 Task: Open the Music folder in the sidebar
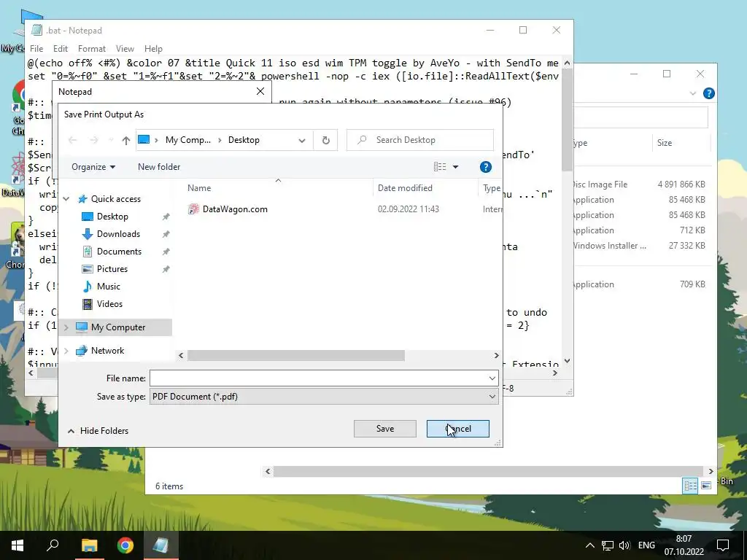(x=108, y=286)
